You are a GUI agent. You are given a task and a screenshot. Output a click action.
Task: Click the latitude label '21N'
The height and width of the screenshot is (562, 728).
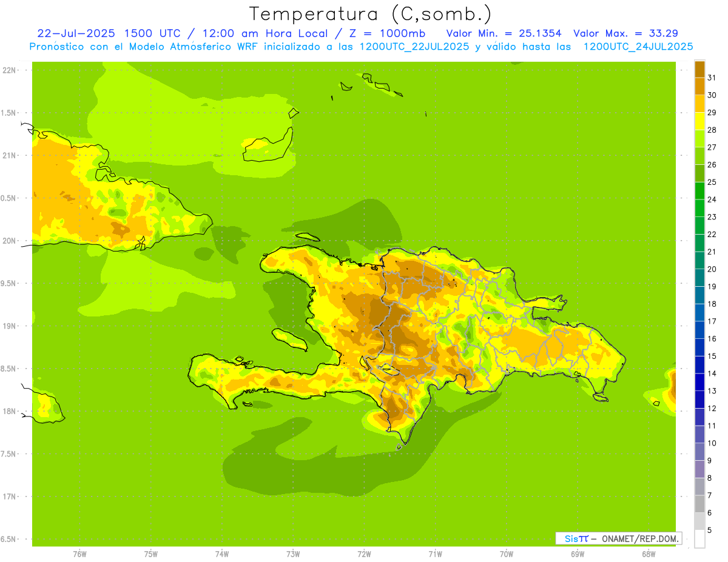pos(8,155)
